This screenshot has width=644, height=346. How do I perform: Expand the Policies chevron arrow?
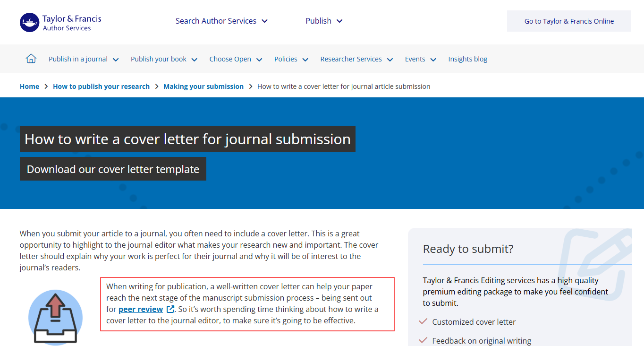(x=305, y=60)
